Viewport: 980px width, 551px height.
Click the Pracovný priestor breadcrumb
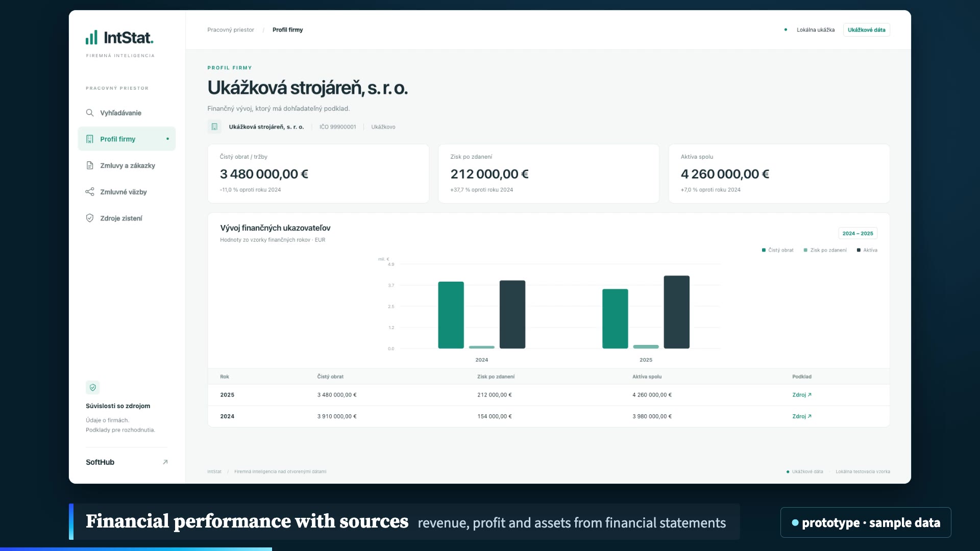(231, 30)
